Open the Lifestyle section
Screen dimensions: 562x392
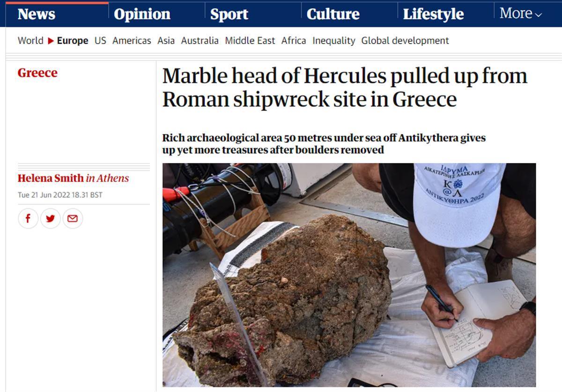coord(433,15)
